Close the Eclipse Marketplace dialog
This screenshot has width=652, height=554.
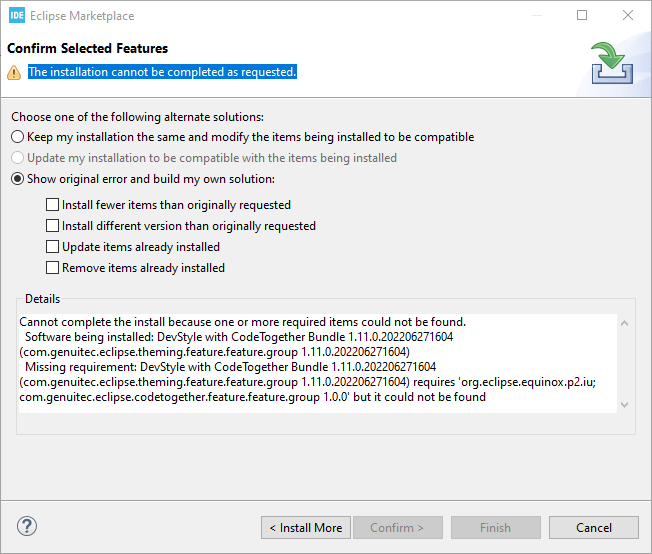[x=628, y=15]
